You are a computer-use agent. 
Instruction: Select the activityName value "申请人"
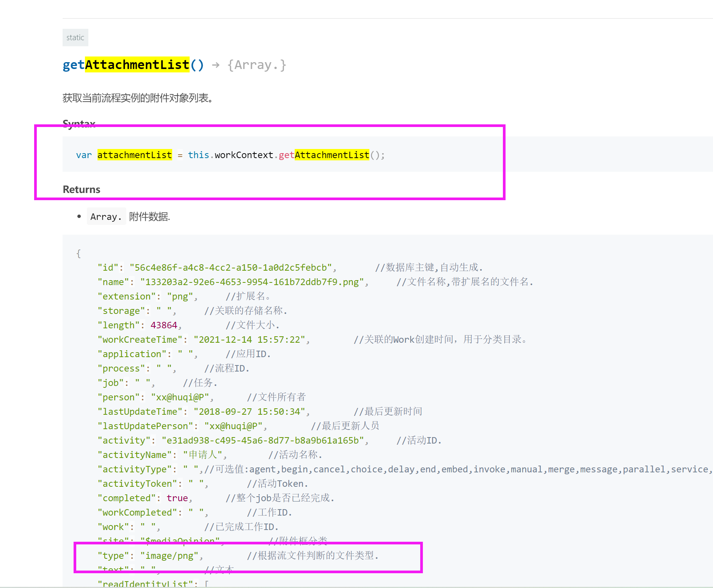203,455
